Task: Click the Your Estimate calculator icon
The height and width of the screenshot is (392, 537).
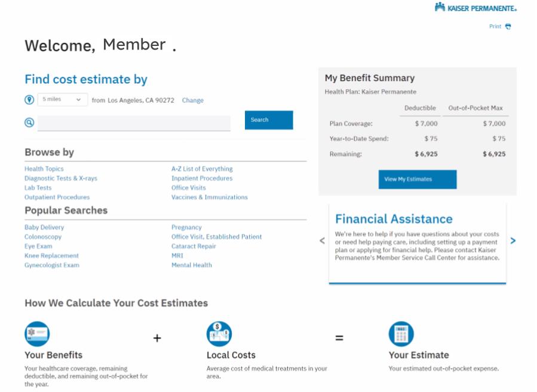Action: coord(401,334)
